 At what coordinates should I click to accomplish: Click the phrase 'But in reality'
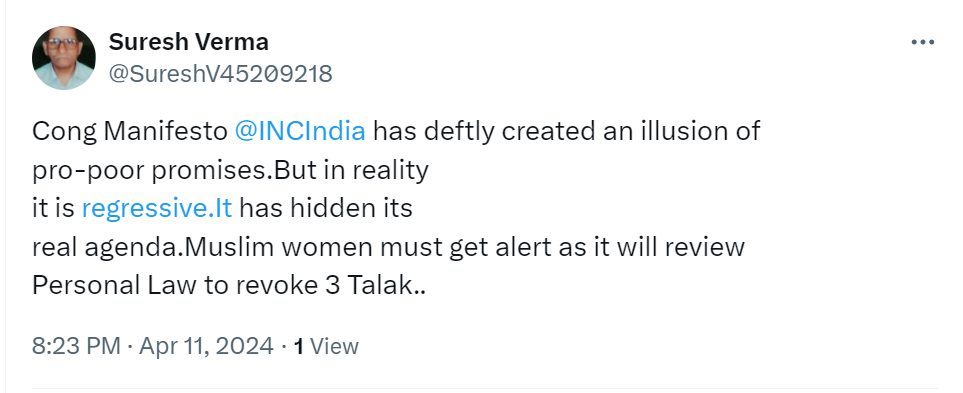click(351, 170)
